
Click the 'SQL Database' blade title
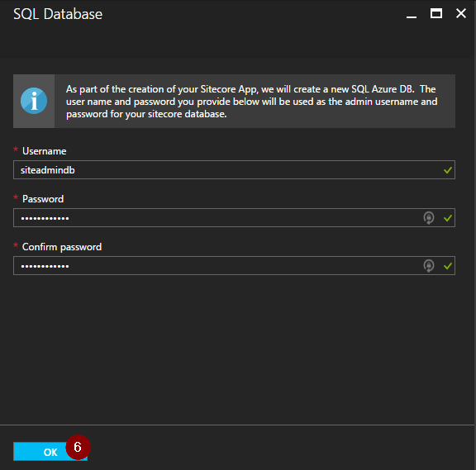pos(58,14)
